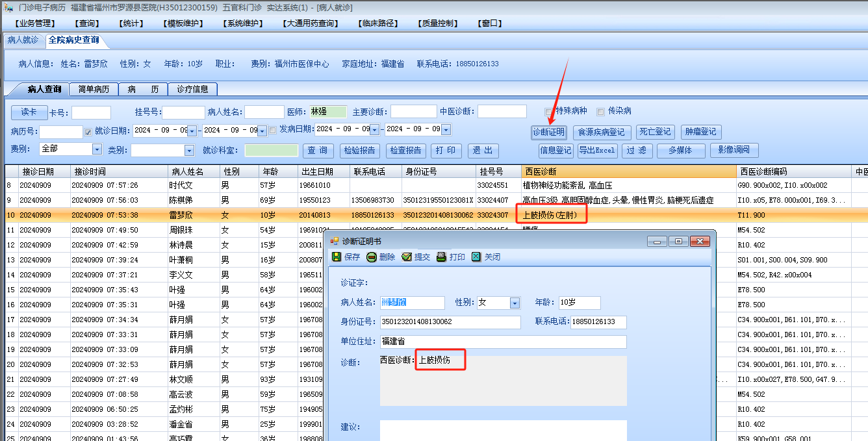This screenshot has height=441, width=868.
Task: Expand the 类别 combo box
Action: point(189,151)
